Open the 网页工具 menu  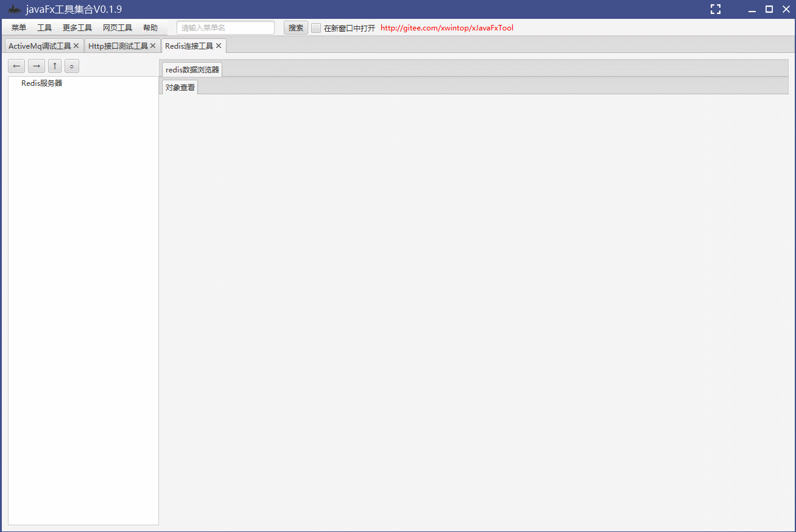117,27
